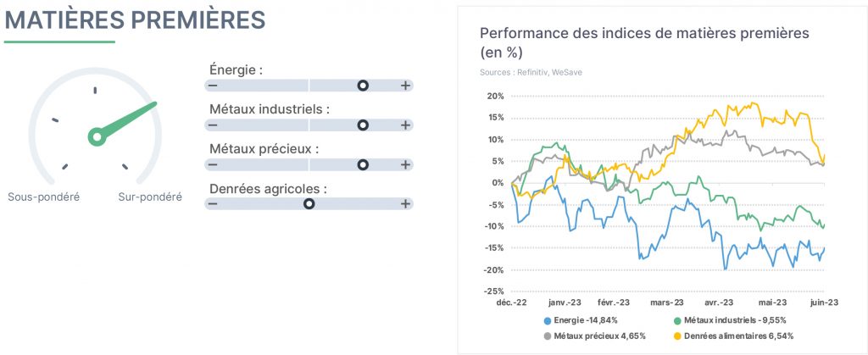Click the Sources Refinitiv, WeSave text
The width and height of the screenshot is (868, 355).
coord(531,72)
